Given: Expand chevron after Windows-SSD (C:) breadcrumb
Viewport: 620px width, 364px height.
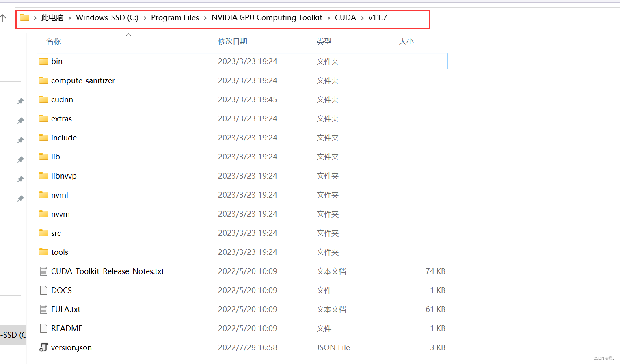Looking at the screenshot, I should point(145,18).
